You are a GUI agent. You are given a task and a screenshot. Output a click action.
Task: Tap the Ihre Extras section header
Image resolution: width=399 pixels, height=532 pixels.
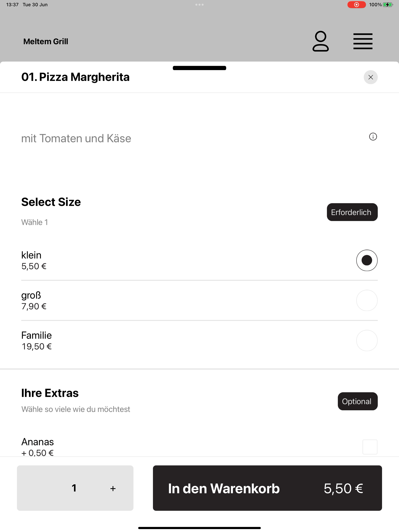point(50,393)
